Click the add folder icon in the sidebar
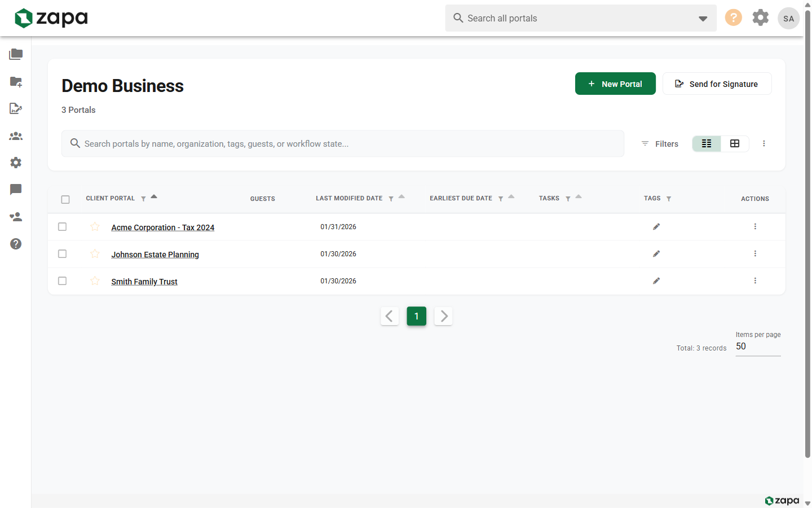This screenshot has height=508, width=812. tap(16, 81)
